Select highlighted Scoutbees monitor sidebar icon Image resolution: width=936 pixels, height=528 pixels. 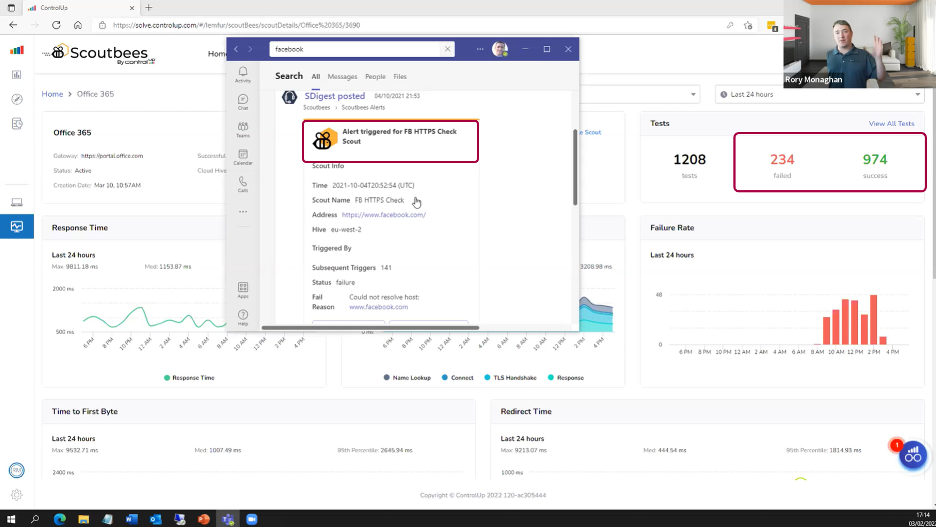coord(17,227)
